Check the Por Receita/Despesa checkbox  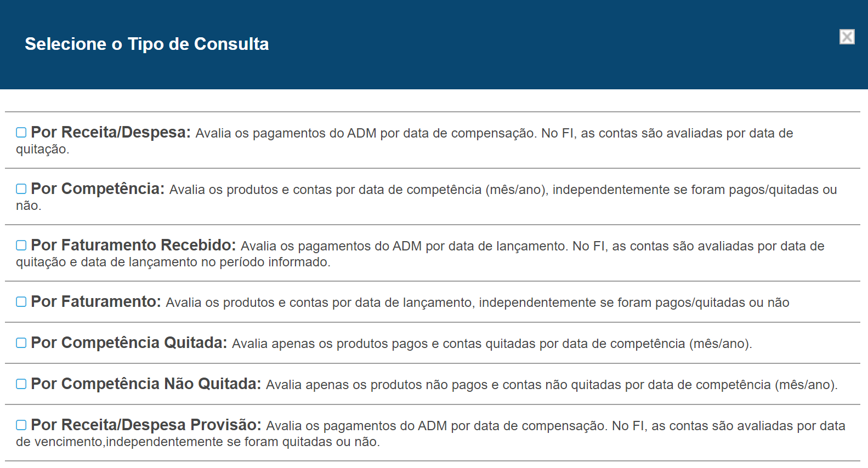click(21, 133)
